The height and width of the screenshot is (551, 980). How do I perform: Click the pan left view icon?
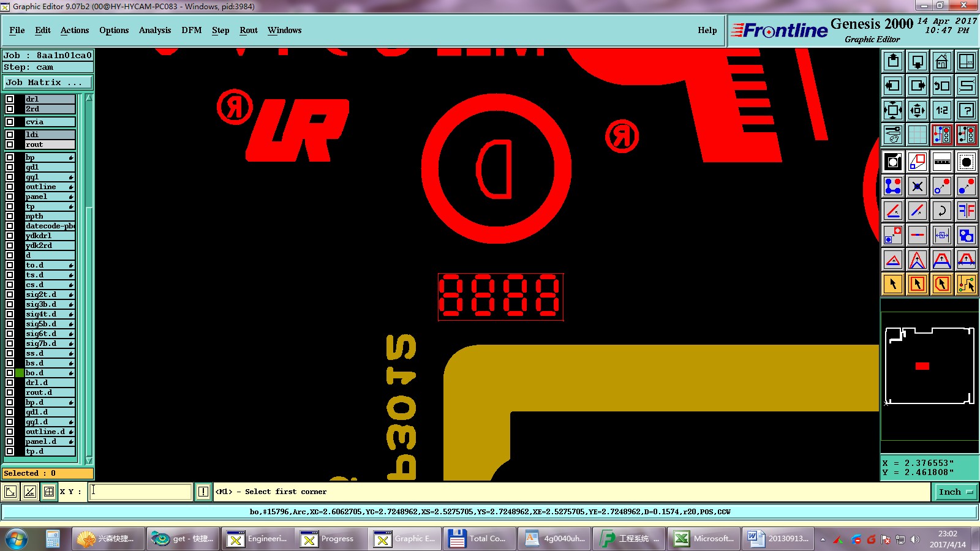(x=893, y=86)
